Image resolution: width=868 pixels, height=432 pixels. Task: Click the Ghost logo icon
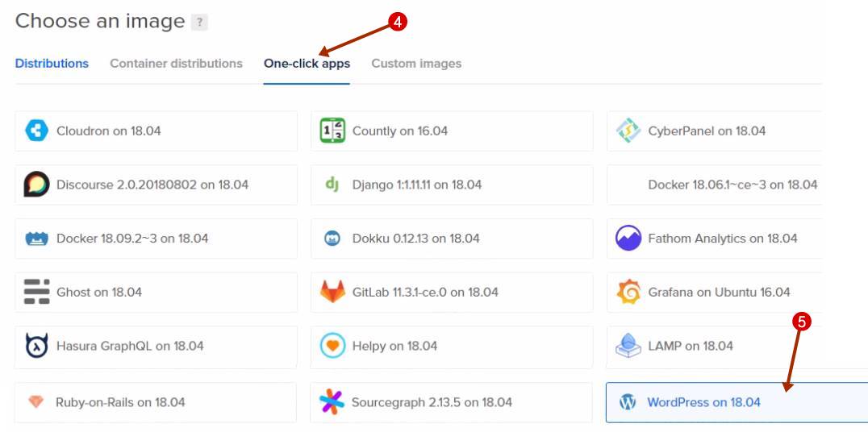pos(36,292)
